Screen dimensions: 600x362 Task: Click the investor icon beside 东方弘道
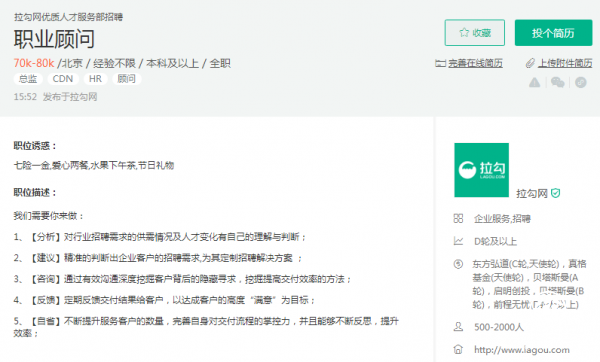(x=458, y=264)
